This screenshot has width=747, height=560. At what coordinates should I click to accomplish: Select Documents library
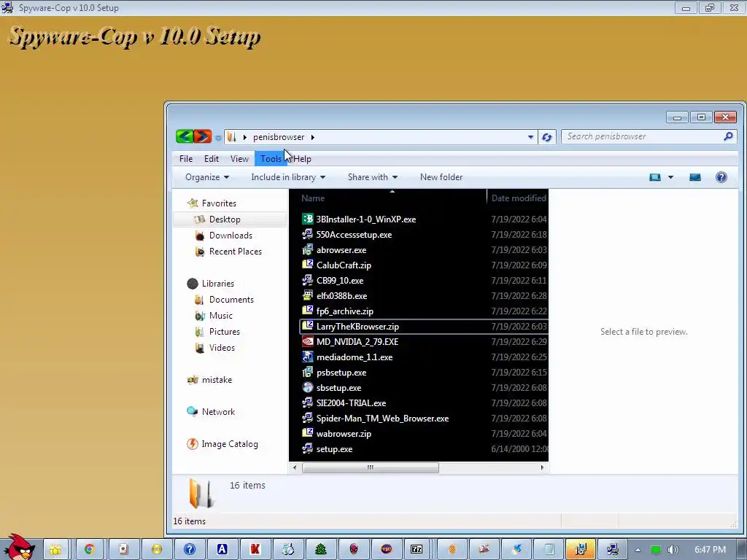[x=231, y=300]
